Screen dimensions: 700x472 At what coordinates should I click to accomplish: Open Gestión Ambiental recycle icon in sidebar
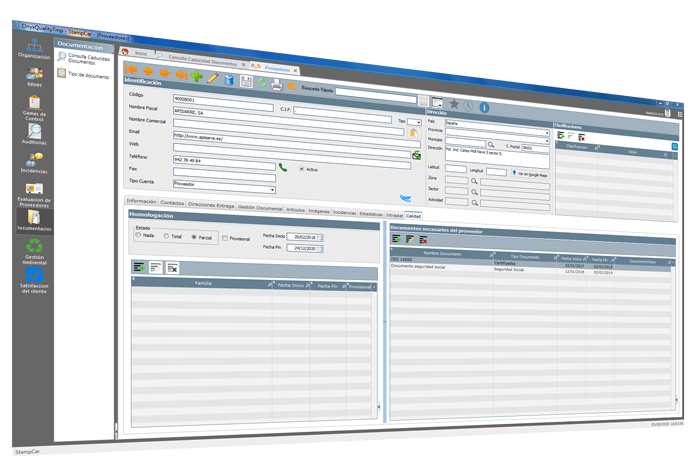[x=35, y=245]
